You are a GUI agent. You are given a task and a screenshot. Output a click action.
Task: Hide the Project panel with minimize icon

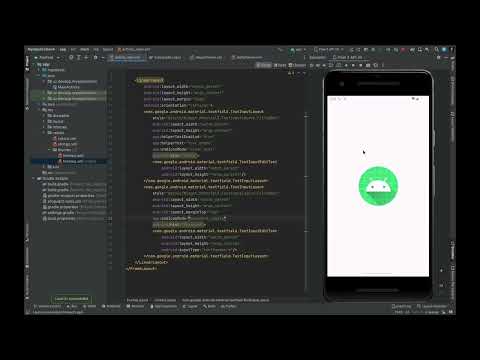(x=103, y=58)
